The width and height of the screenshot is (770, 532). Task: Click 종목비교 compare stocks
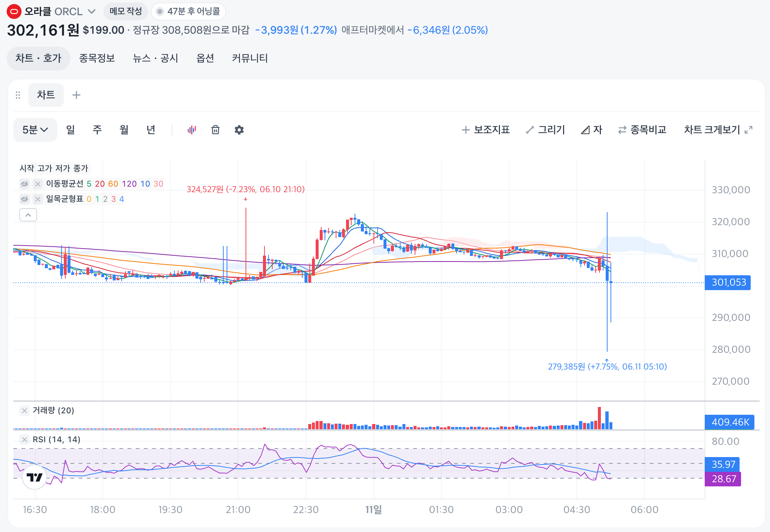tap(642, 130)
